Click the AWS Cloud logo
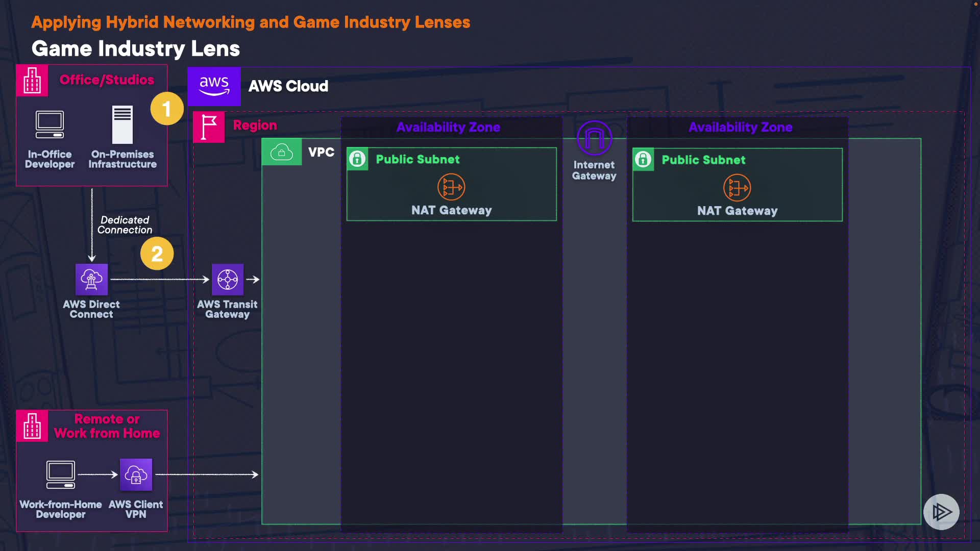Image resolution: width=980 pixels, height=551 pixels. point(214,86)
